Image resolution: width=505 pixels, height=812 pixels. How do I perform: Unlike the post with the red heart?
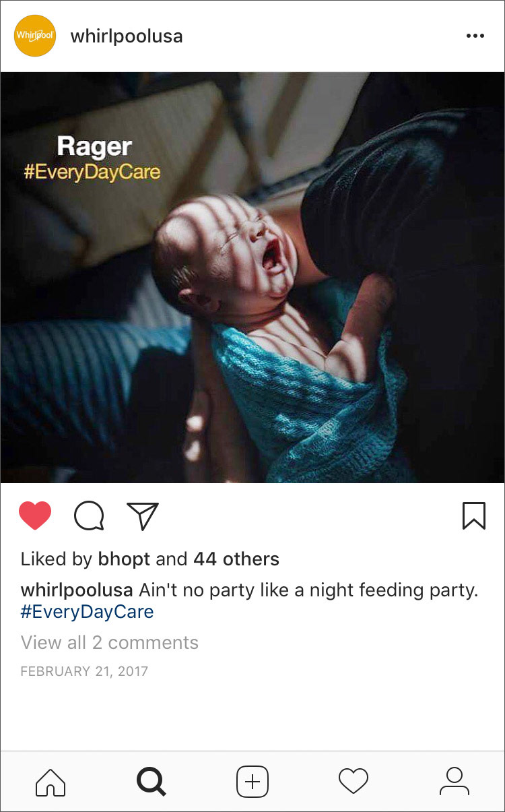pyautogui.click(x=35, y=516)
